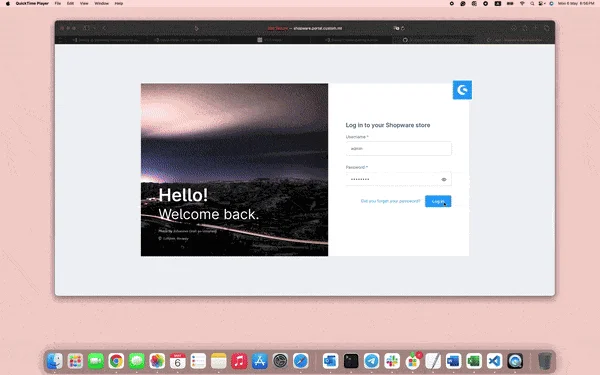
Task: Click the Spotlight search icon
Action: point(532,3)
